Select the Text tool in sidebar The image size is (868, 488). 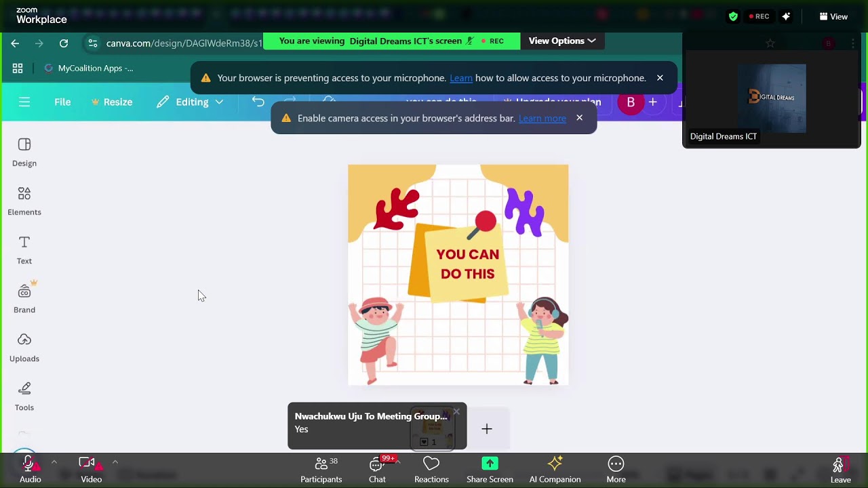(24, 250)
